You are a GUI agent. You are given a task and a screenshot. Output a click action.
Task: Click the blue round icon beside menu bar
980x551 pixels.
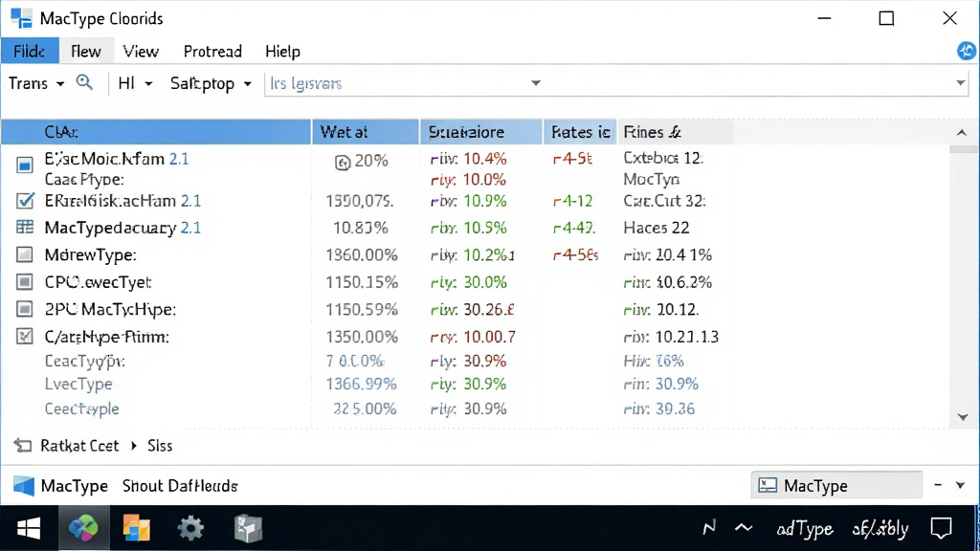pos(967,52)
